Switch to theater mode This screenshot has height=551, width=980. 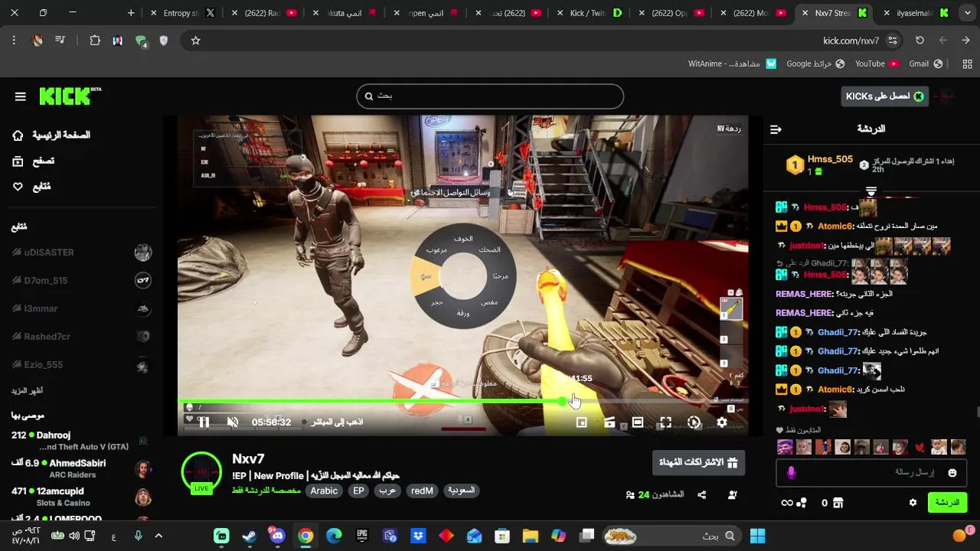pos(637,422)
